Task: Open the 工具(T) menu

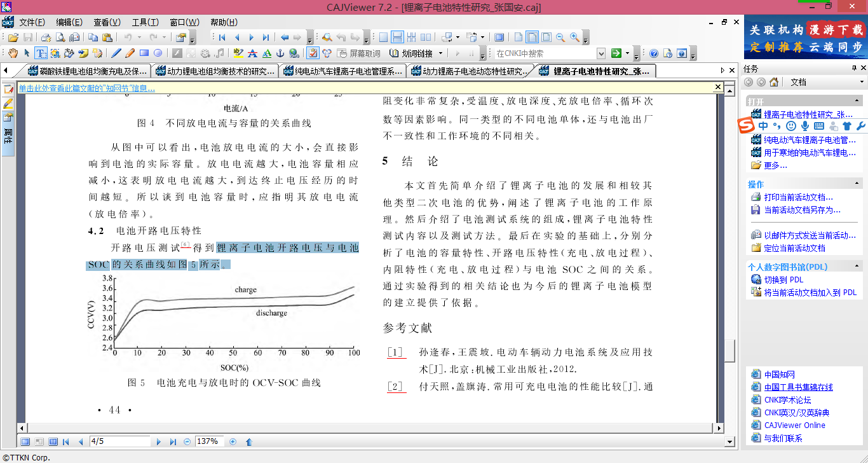Action: [145, 22]
